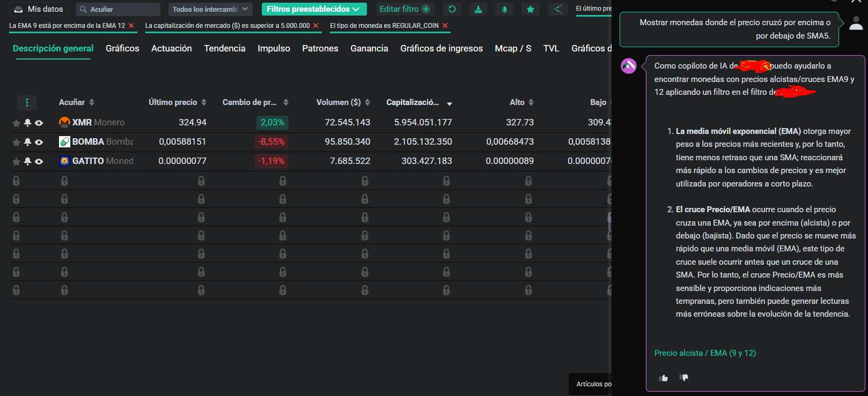The height and width of the screenshot is (396, 868).
Task: Click the Editar filtro button
Action: 404,9
